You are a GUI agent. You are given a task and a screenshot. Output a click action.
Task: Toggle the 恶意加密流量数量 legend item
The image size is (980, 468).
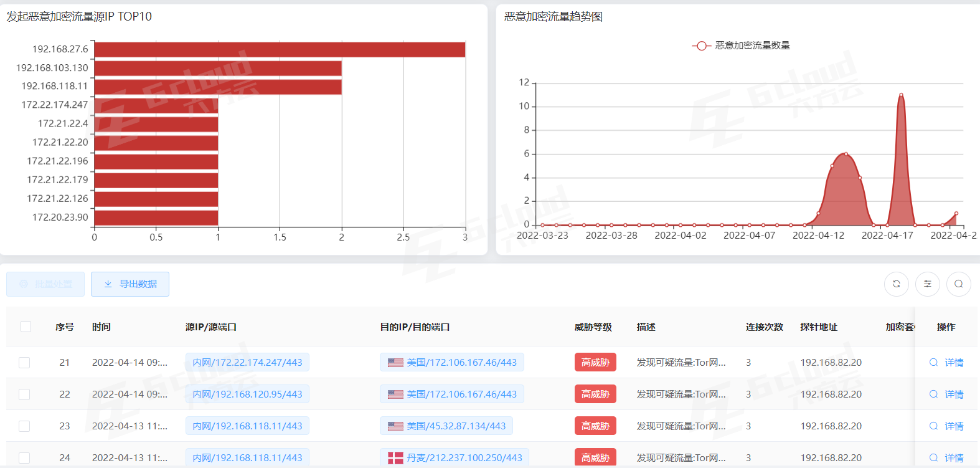(x=741, y=45)
